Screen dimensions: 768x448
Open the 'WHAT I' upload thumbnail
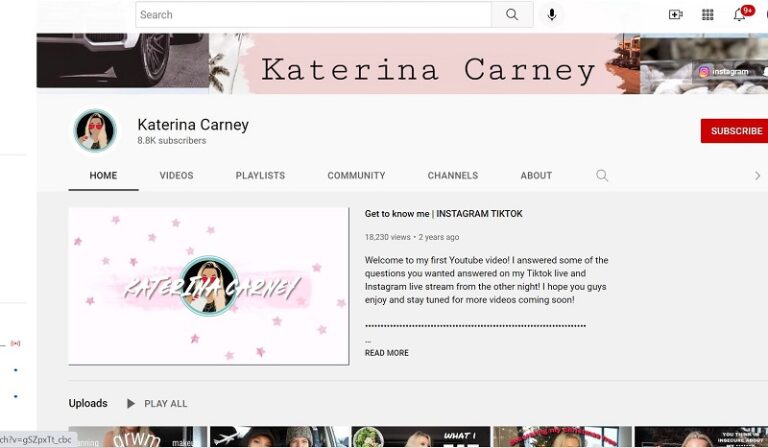coord(421,437)
